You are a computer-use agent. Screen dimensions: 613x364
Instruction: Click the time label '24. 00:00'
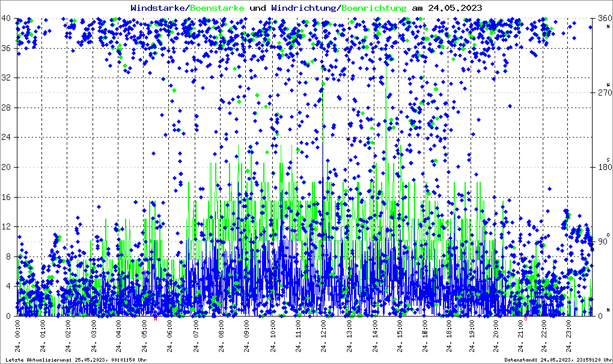coord(17,336)
